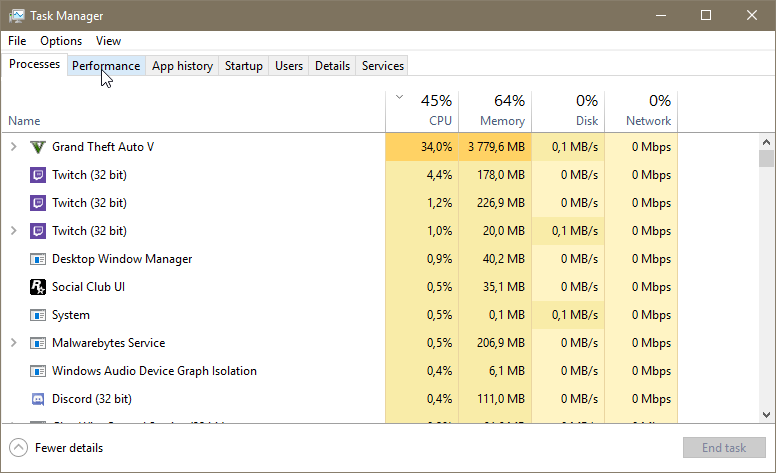
Task: Click the End task button
Action: (724, 448)
